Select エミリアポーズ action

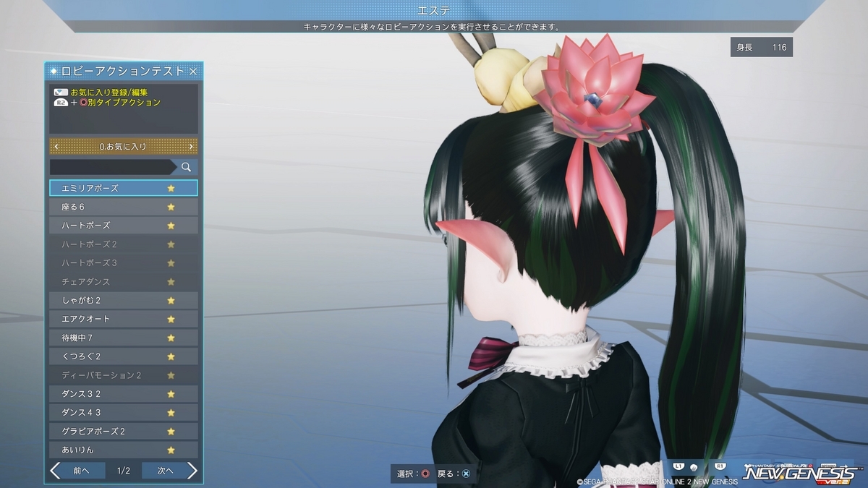124,188
